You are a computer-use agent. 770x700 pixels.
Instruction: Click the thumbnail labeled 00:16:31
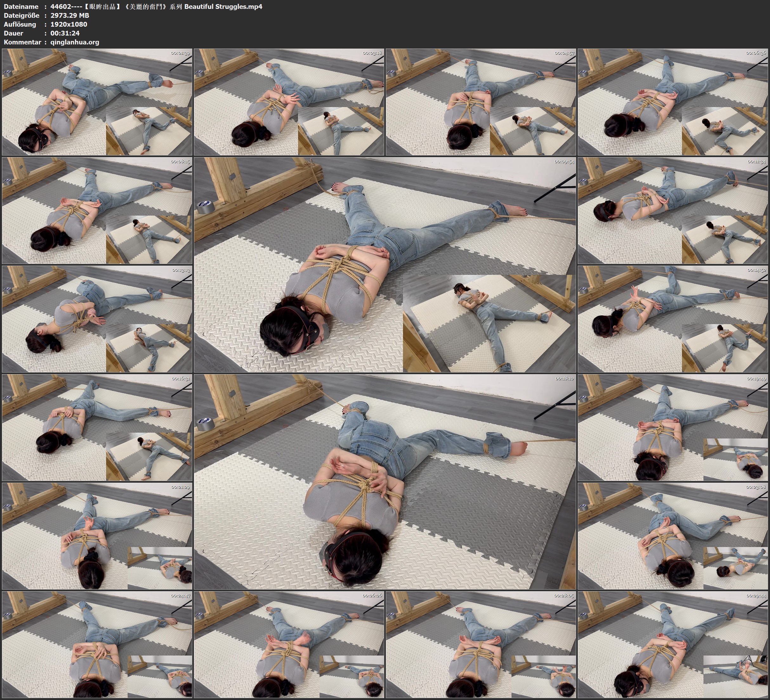tap(97, 427)
